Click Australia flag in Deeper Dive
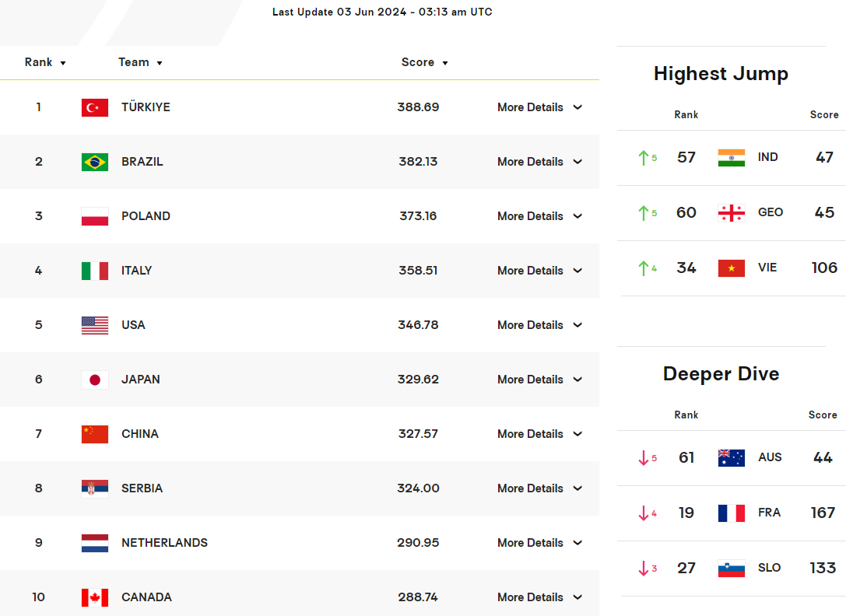The width and height of the screenshot is (846, 616). (x=731, y=457)
